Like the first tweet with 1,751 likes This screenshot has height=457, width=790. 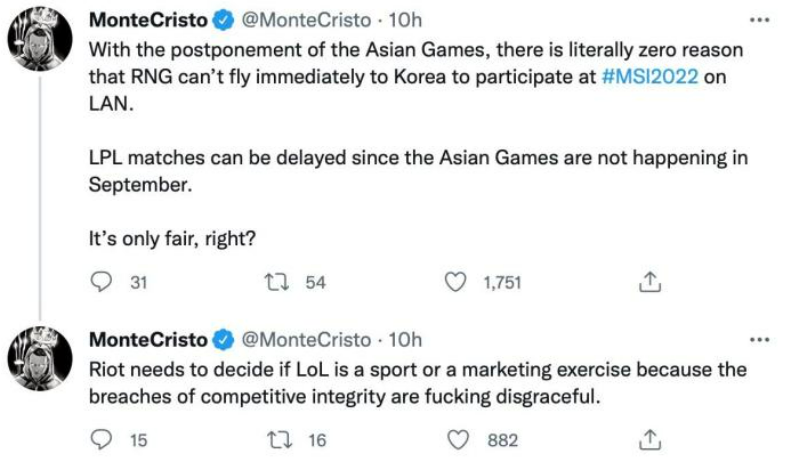coord(456,283)
